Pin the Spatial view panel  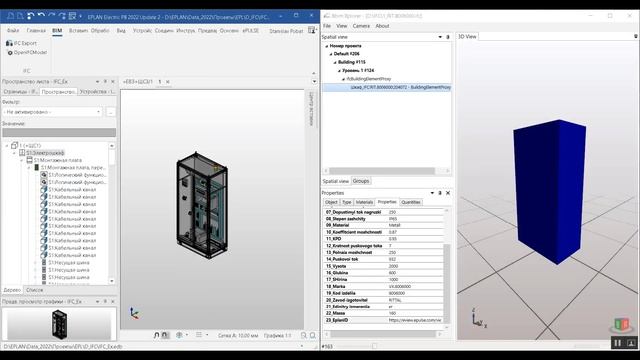(448, 37)
